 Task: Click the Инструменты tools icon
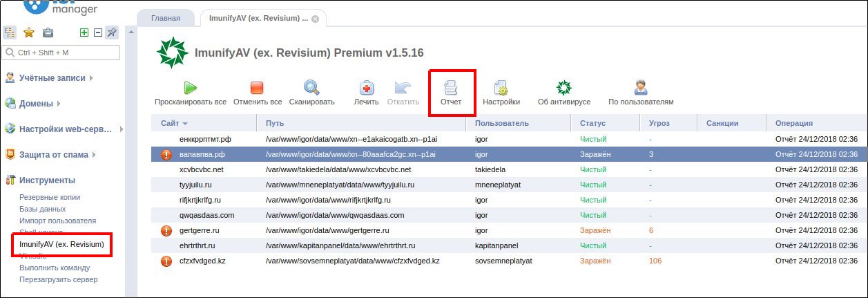pos(10,180)
